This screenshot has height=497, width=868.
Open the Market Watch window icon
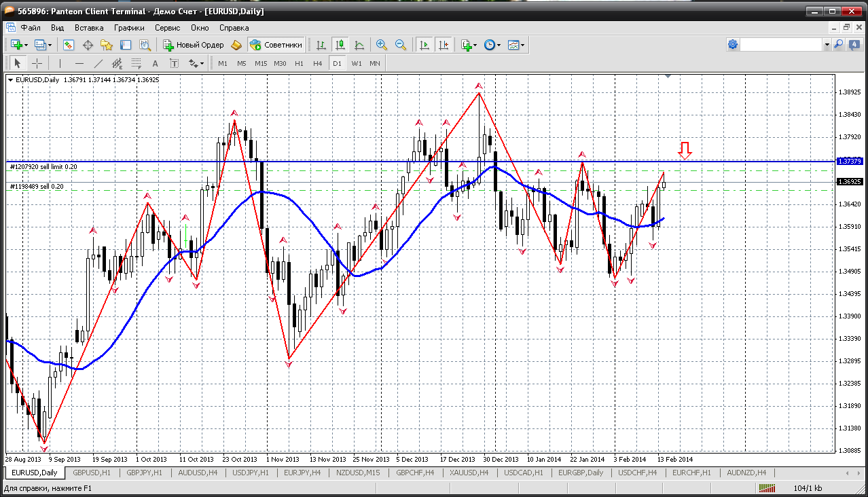click(69, 45)
